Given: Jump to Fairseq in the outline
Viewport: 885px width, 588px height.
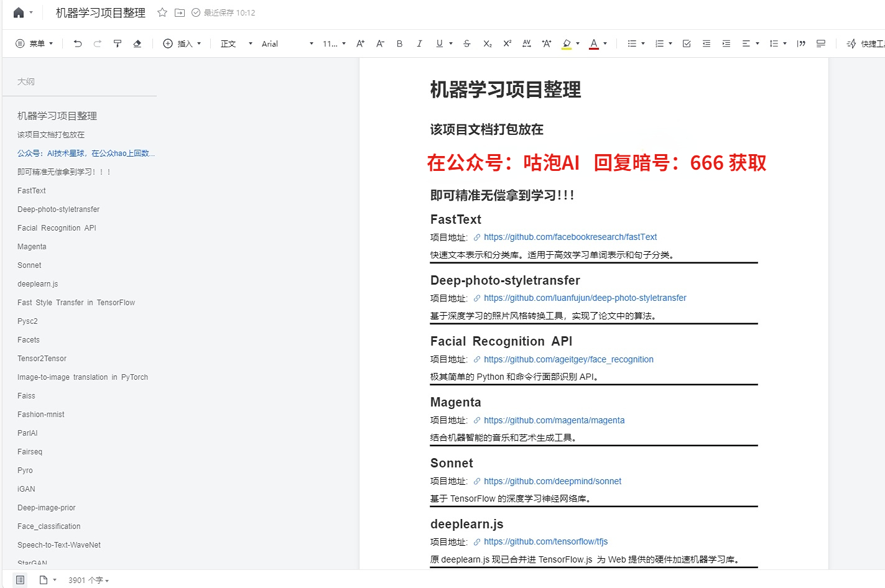Looking at the screenshot, I should click(x=30, y=452).
